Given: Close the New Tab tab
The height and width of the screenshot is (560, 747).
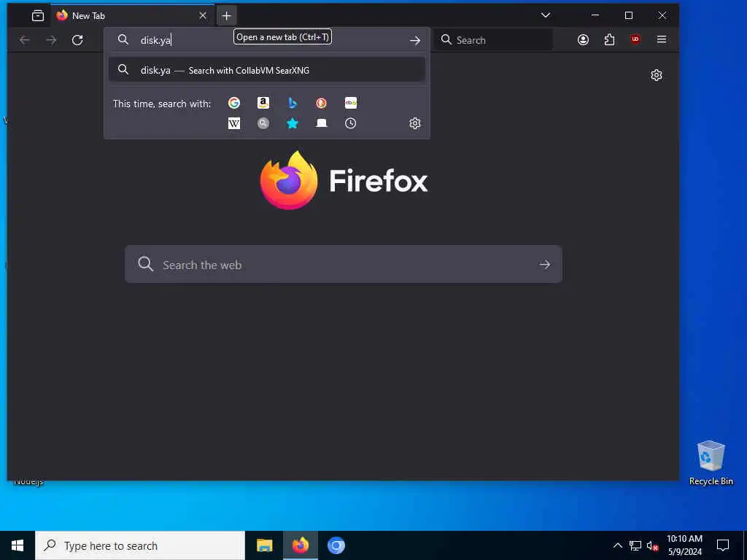Looking at the screenshot, I should pyautogui.click(x=203, y=16).
